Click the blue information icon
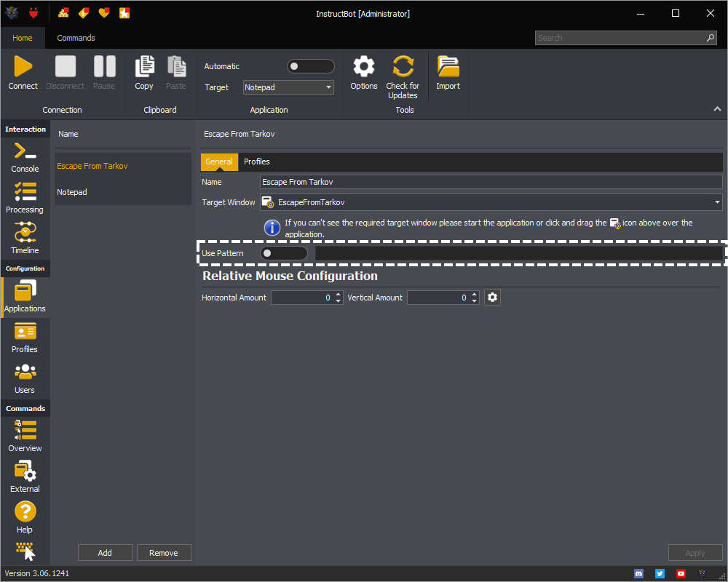Screen dimensions: 728x582 pyautogui.click(x=272, y=228)
